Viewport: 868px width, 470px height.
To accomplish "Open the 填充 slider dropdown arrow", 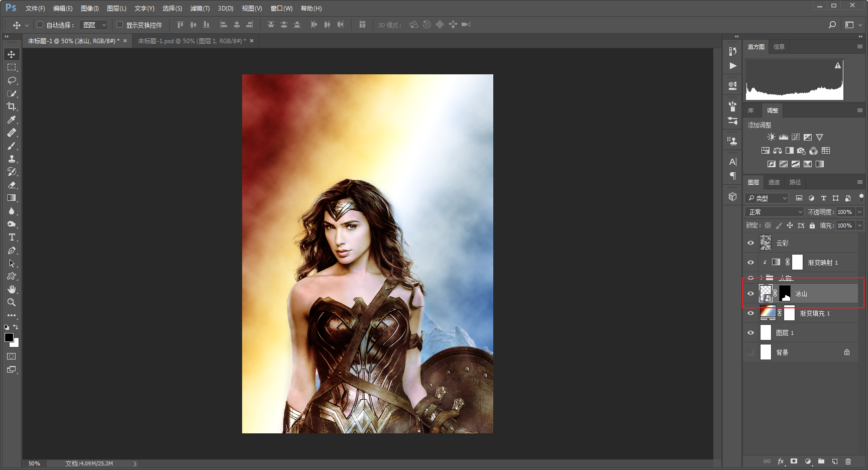I will (859, 225).
